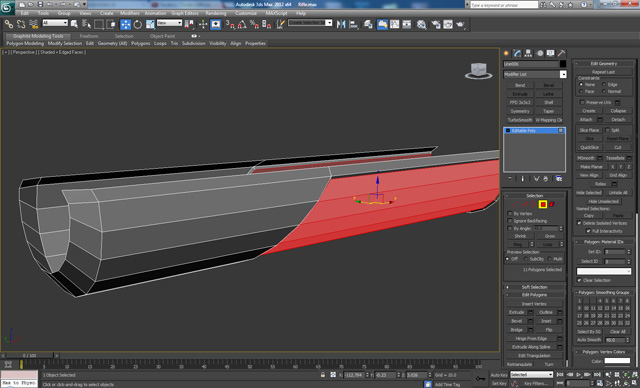Select the Face constraint radio button
Image resolution: width=640 pixels, height=388 pixels.
581,91
